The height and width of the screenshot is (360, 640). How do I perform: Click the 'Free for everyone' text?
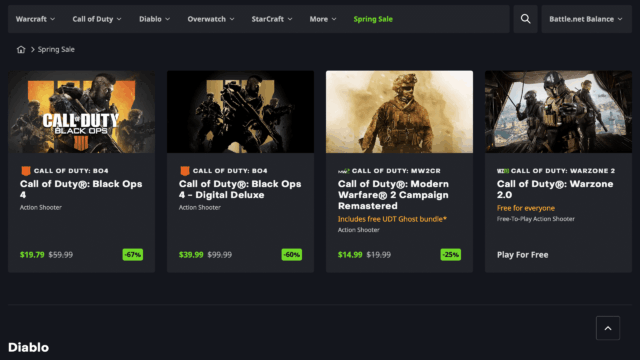coord(526,208)
